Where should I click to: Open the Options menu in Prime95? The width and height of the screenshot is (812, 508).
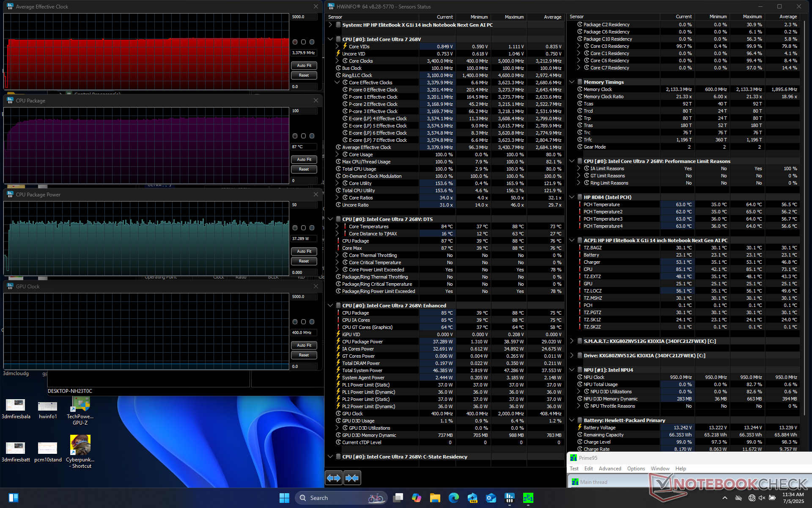click(636, 469)
